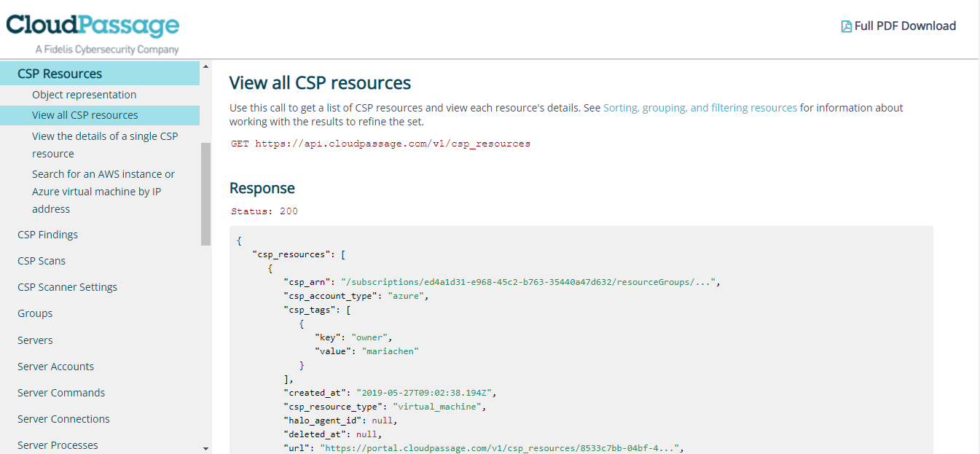Viewport: 980px width, 454px height.
Task: Select View all CSP resources sidebar item
Action: (100, 115)
